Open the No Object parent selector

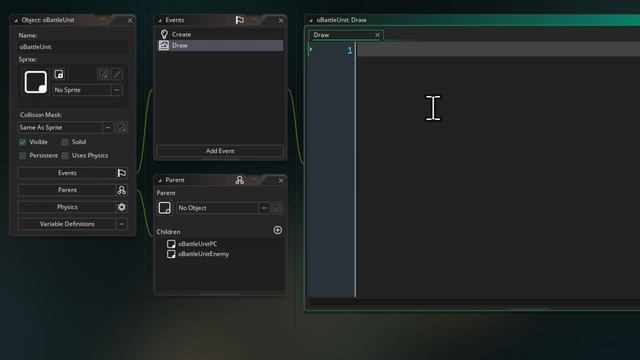217,208
